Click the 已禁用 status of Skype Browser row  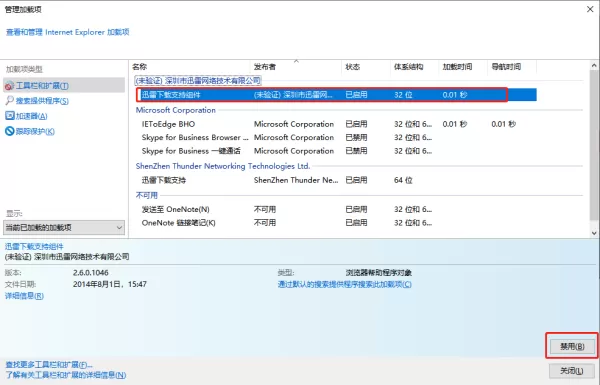coord(356,137)
